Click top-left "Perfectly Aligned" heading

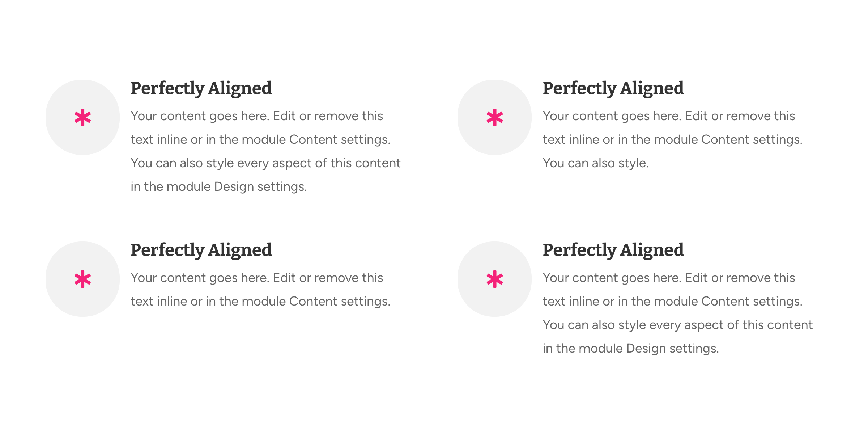[x=201, y=89]
